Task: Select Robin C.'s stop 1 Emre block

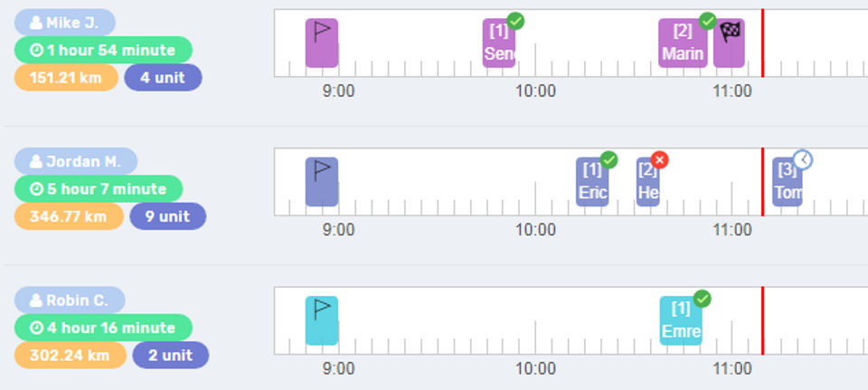Action: pyautogui.click(x=680, y=322)
